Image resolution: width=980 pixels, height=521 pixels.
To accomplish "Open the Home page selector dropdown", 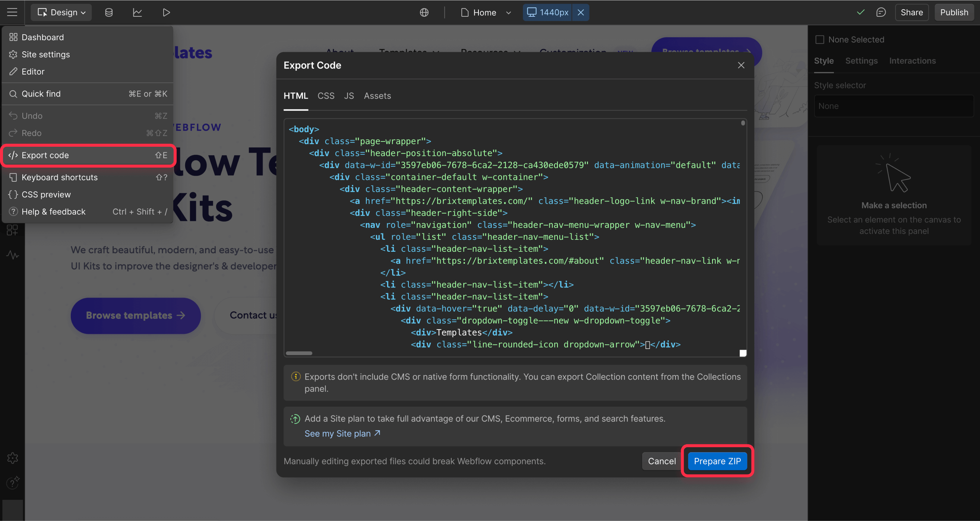I will 486,13.
